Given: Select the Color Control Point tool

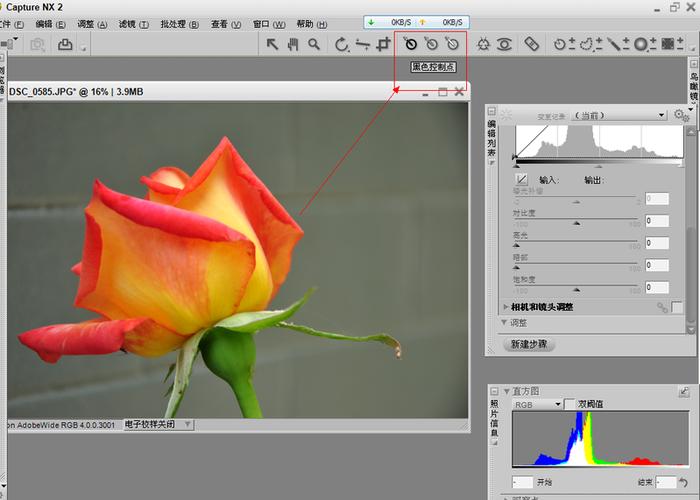Looking at the screenshot, I should click(483, 44).
